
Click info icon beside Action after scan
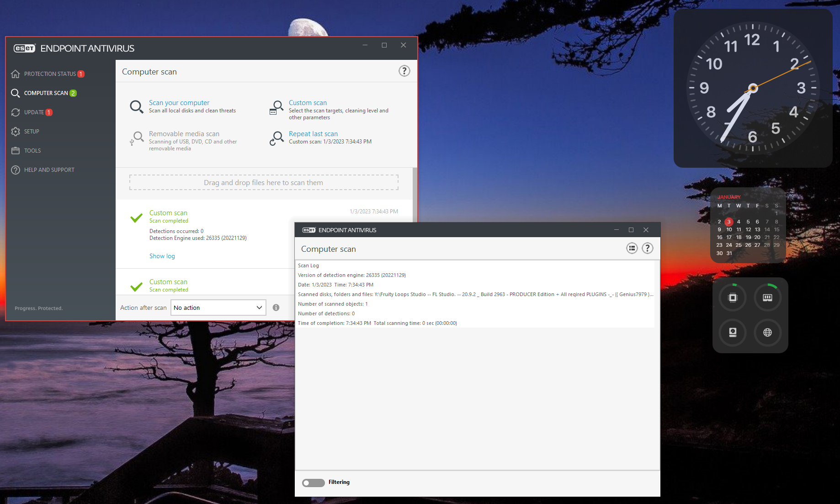(276, 308)
